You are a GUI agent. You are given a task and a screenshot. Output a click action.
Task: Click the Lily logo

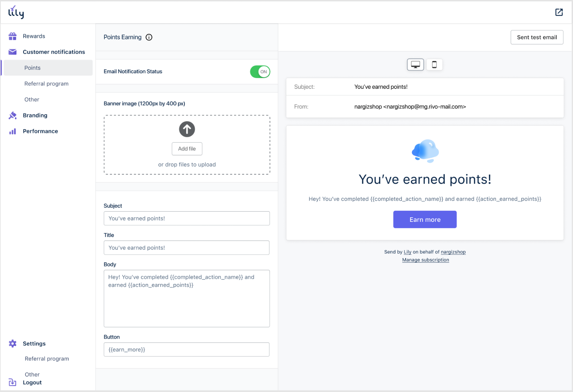(16, 12)
